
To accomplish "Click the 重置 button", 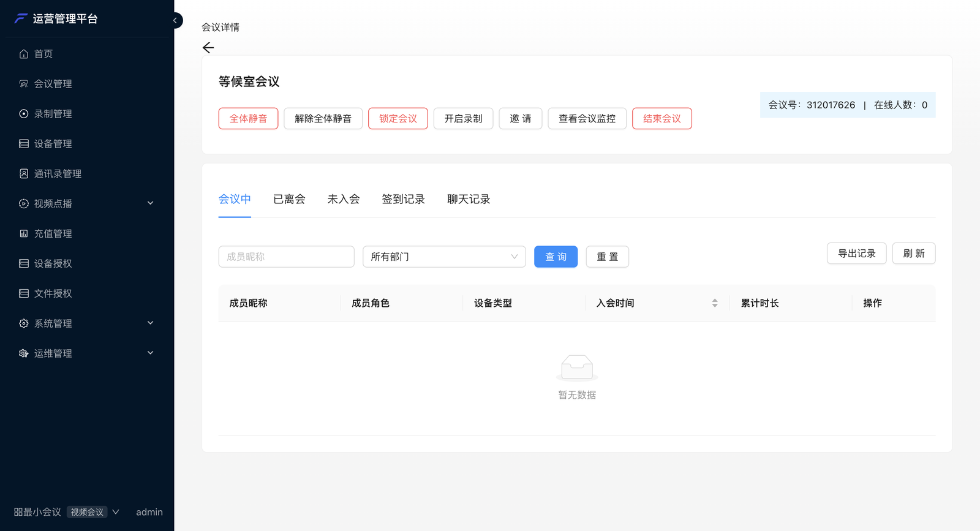I will [x=608, y=257].
